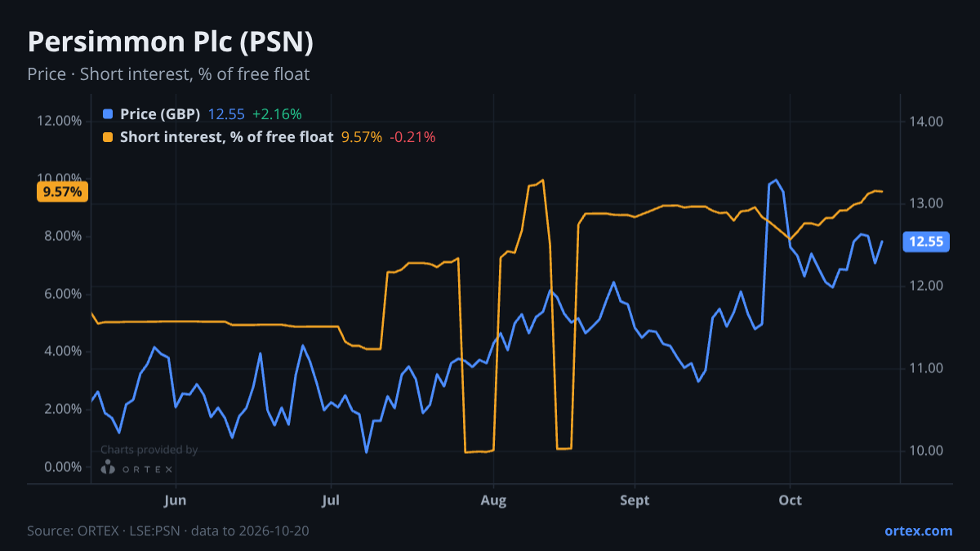Click the subtitle Price · Short interest, % of free float
980x551 pixels.
tap(168, 74)
